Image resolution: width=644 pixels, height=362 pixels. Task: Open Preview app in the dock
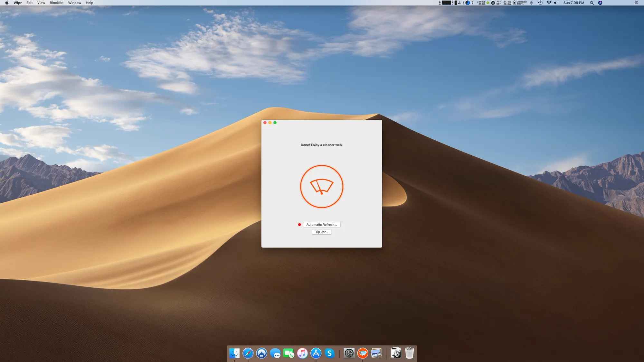coord(376,353)
